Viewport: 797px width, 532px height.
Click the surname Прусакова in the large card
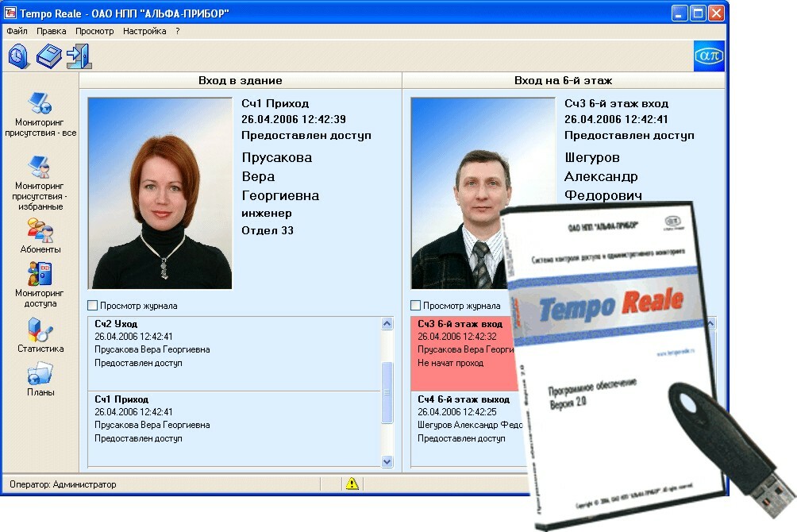pyautogui.click(x=276, y=158)
